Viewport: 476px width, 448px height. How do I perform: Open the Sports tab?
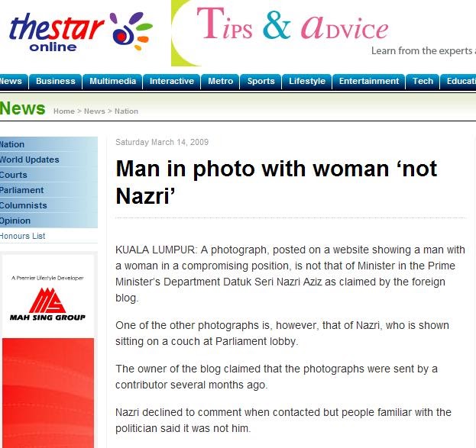(x=261, y=82)
